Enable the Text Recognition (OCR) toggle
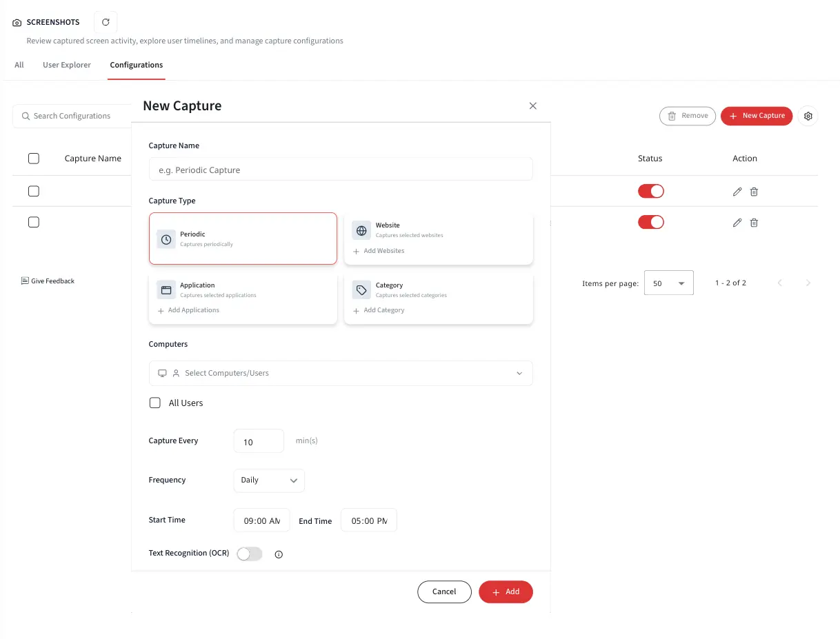The width and height of the screenshot is (840, 639). 250,554
